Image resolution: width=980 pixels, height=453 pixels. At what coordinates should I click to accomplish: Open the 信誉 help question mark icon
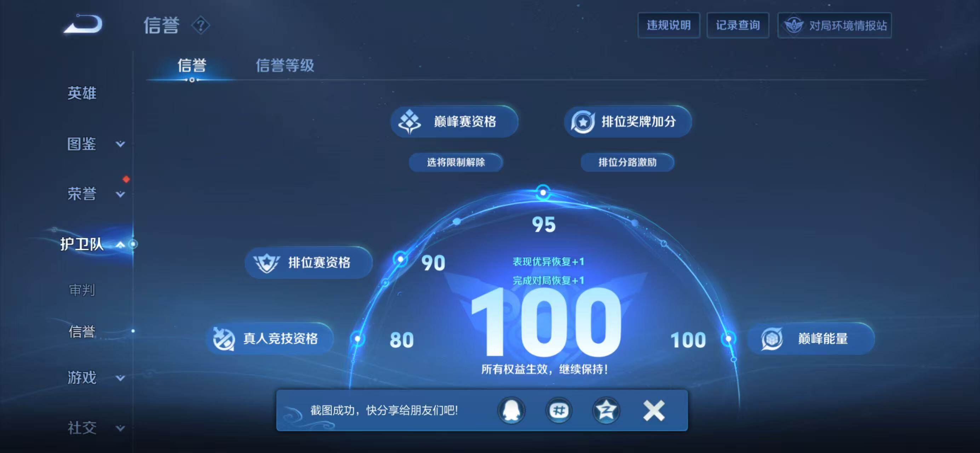(200, 25)
